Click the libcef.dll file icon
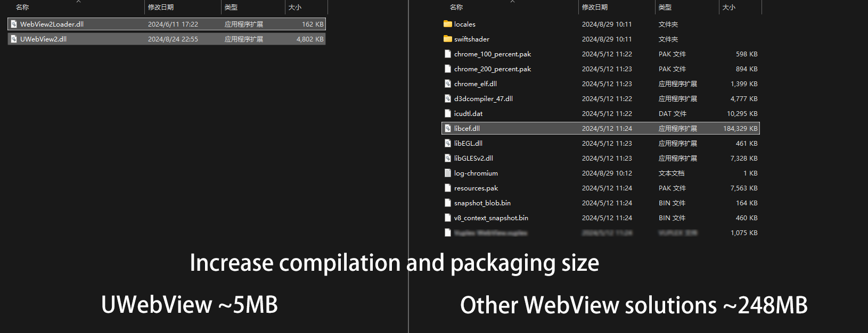This screenshot has width=868, height=333. point(448,128)
